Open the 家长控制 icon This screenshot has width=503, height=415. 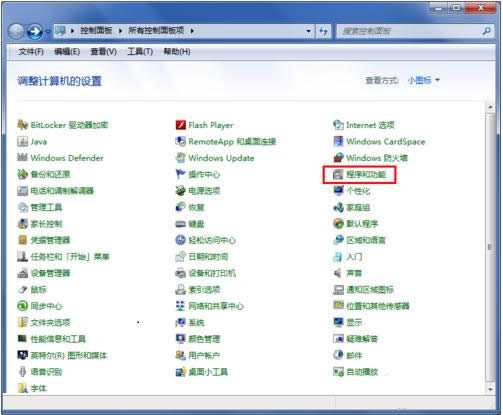point(22,224)
